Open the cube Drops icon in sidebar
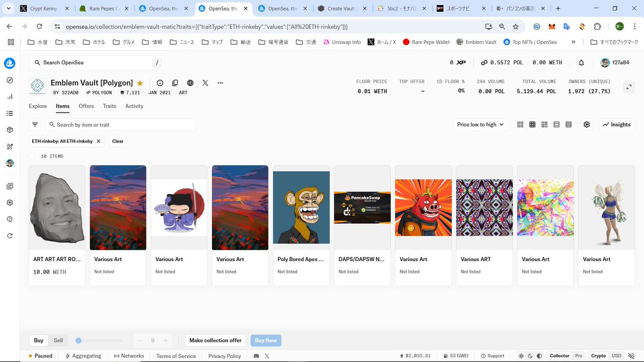644x362 pixels. click(x=10, y=130)
